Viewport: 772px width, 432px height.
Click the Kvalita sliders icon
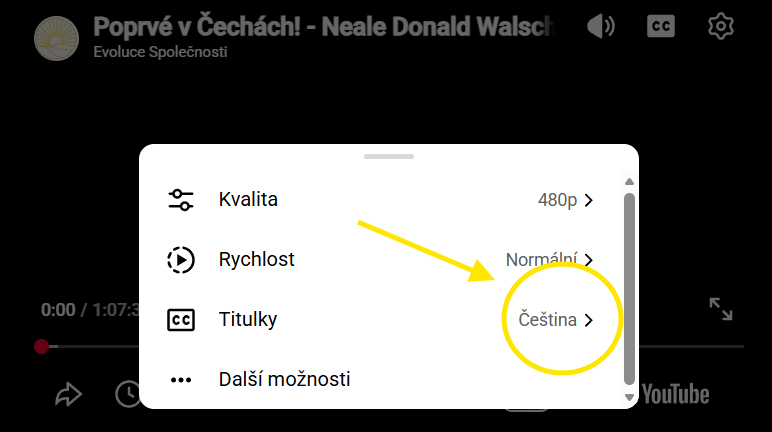(181, 200)
